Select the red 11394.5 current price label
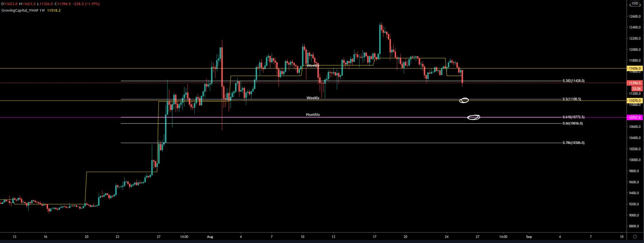Viewport: 644px width, 243px height. 634,83
